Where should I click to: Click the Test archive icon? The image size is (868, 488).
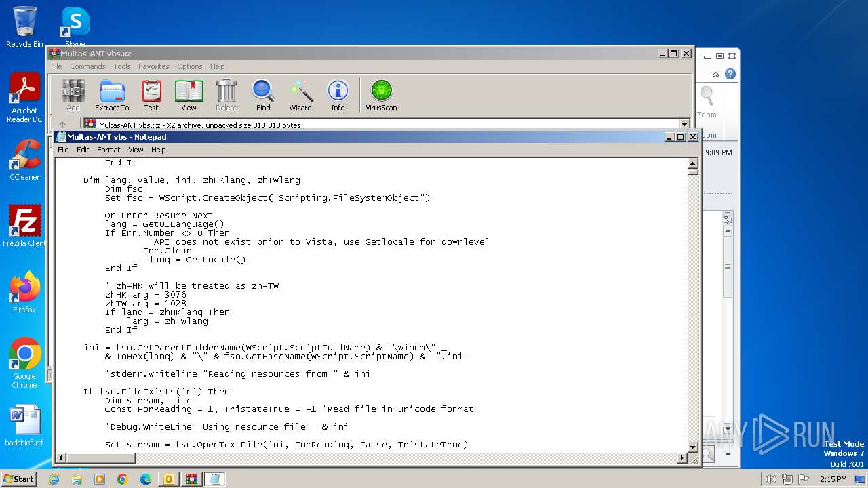click(x=151, y=96)
